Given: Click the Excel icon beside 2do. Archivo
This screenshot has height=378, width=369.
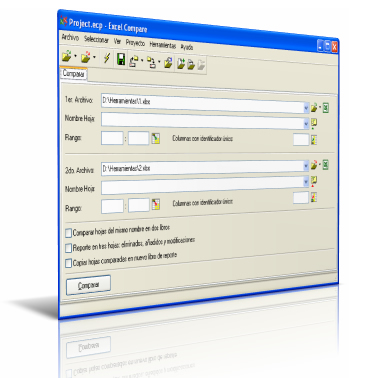Looking at the screenshot, I should pyautogui.click(x=325, y=165).
